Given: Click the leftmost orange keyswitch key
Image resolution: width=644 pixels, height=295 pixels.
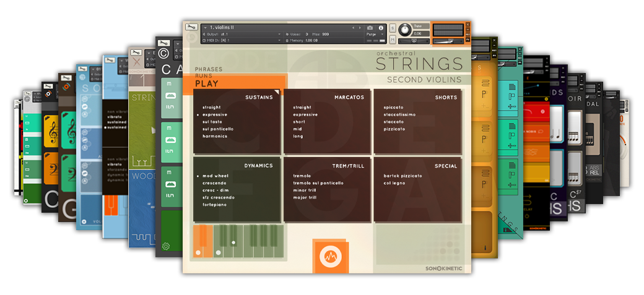Looking at the screenshot, I should click(198, 241).
